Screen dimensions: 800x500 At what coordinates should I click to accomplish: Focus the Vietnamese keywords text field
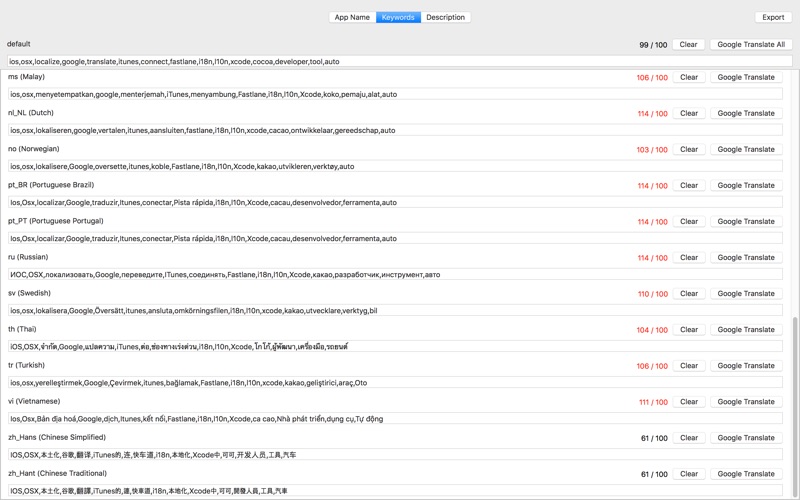click(395, 418)
